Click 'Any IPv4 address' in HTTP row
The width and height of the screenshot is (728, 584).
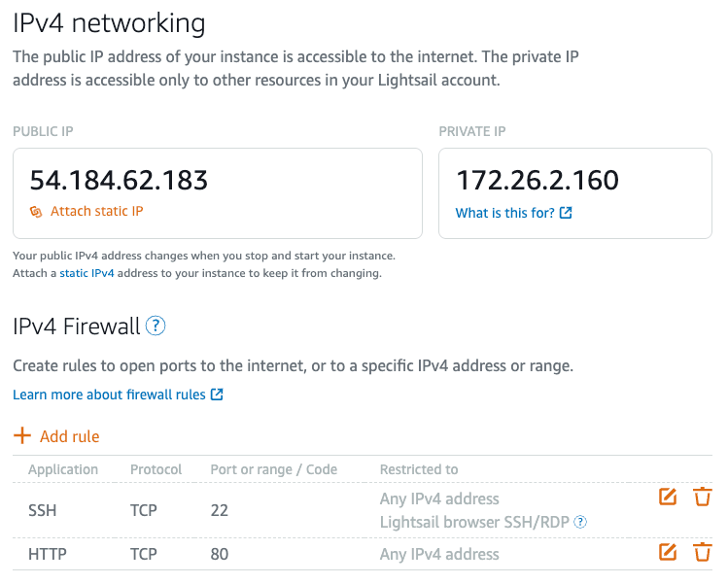pyautogui.click(x=439, y=554)
